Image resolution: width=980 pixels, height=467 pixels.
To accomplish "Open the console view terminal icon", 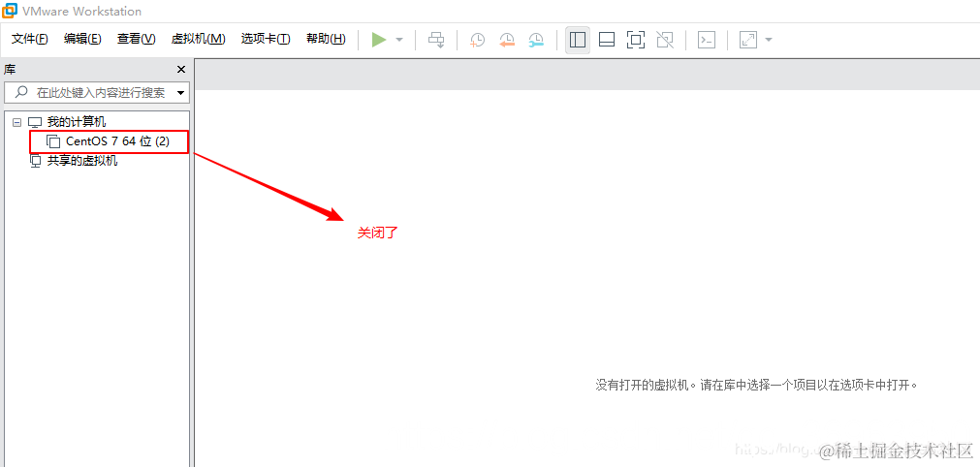I will [707, 40].
